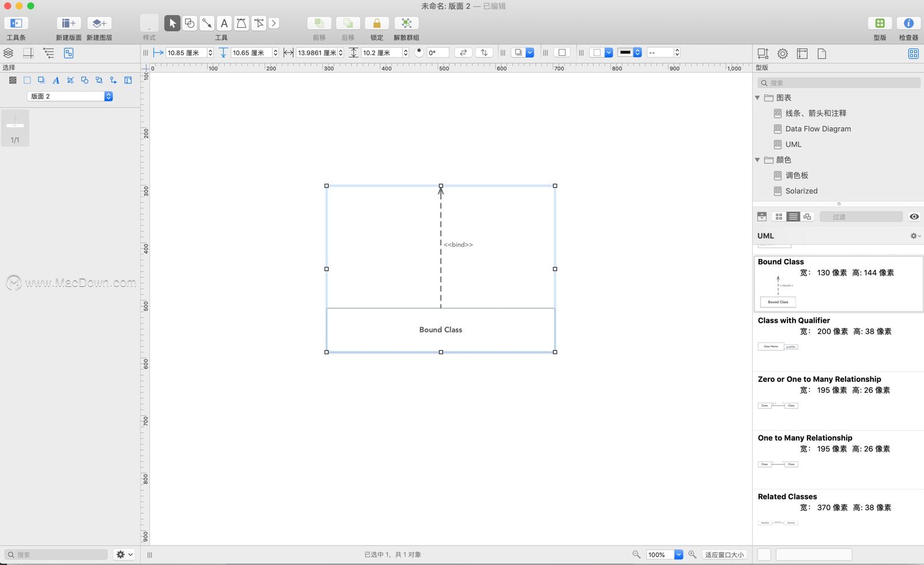Toggle the 工具条 sidebar button
Screen dimensions: 924x565
tap(16, 23)
